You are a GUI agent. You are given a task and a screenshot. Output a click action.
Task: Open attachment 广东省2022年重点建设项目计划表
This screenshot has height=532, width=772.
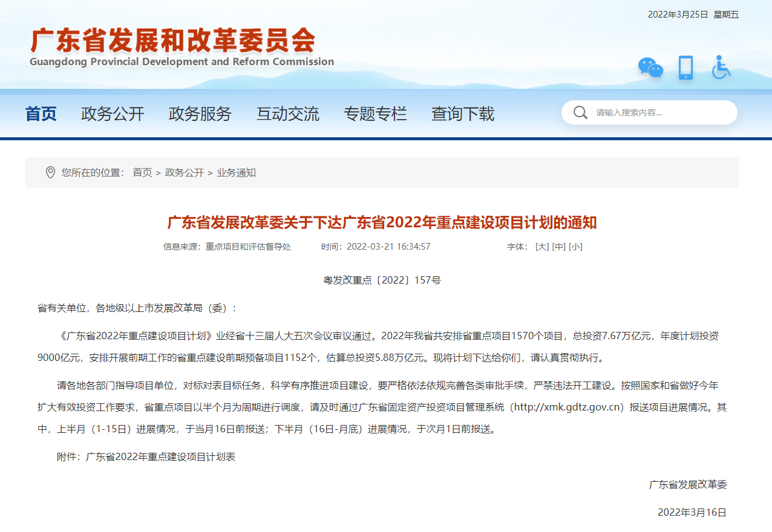(160, 456)
